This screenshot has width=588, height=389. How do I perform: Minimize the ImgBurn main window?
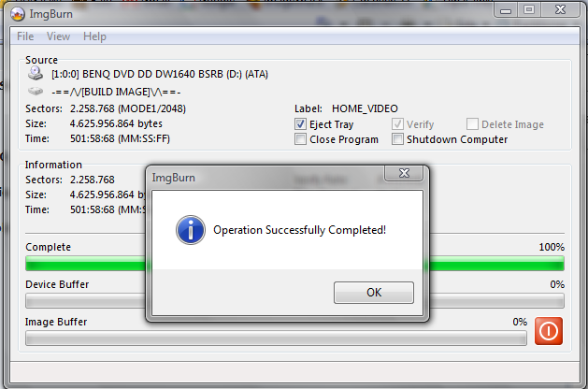coord(506,10)
